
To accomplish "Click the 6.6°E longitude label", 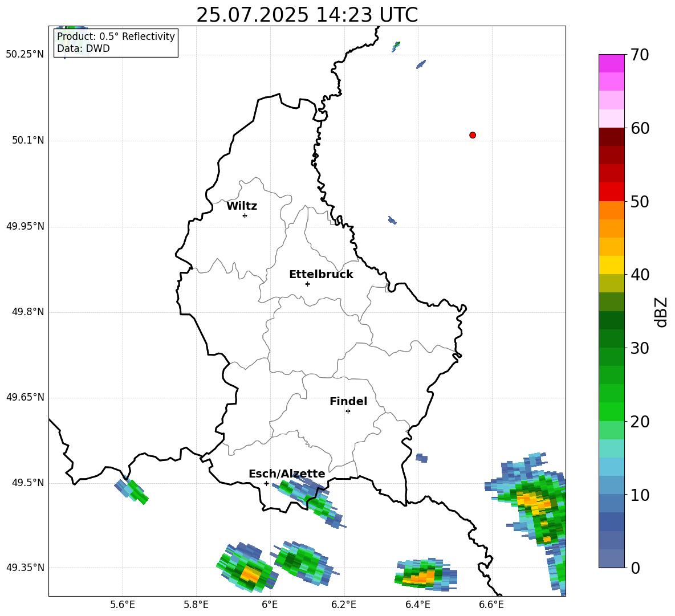I will tap(491, 605).
